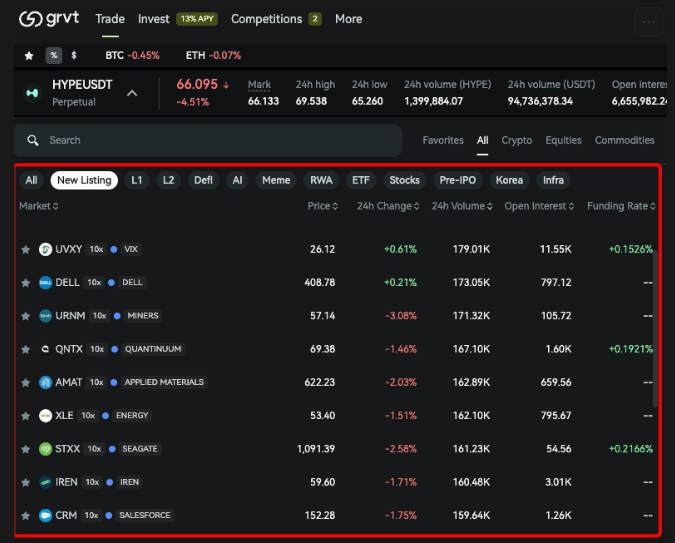Focus the market Search field
Screen dimensions: 675x543
(208, 140)
